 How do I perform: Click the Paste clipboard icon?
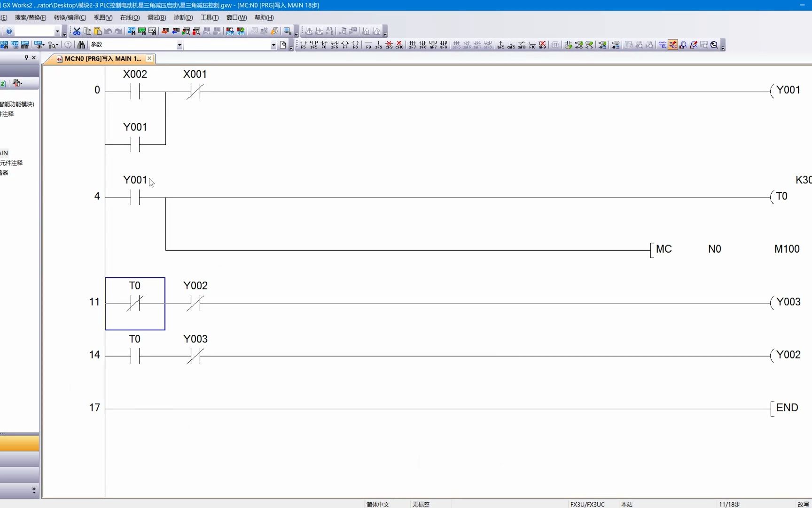(98, 31)
